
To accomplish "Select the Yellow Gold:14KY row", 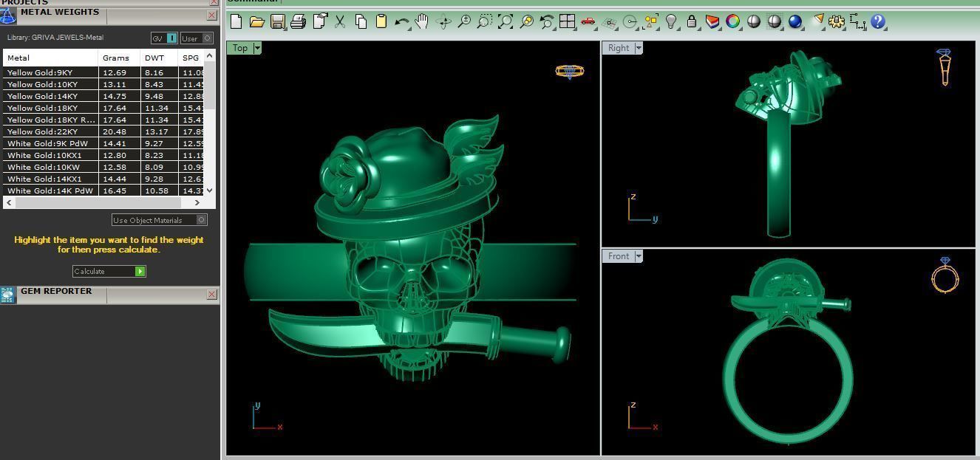I will [x=103, y=96].
